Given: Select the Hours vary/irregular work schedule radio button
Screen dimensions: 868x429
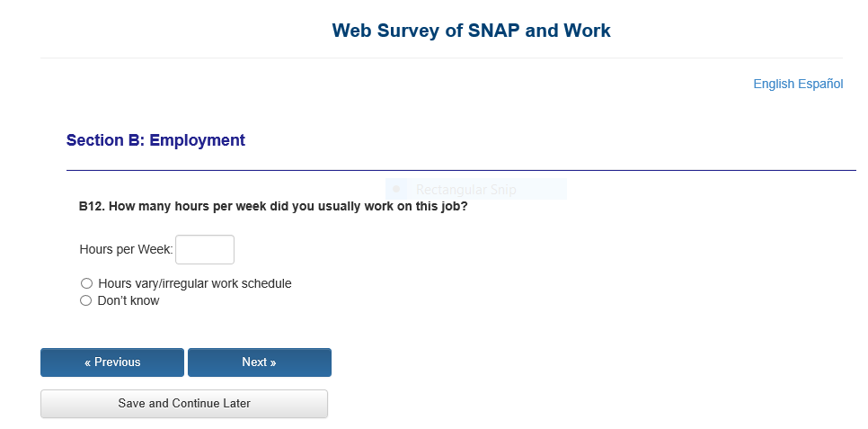Looking at the screenshot, I should pos(86,283).
